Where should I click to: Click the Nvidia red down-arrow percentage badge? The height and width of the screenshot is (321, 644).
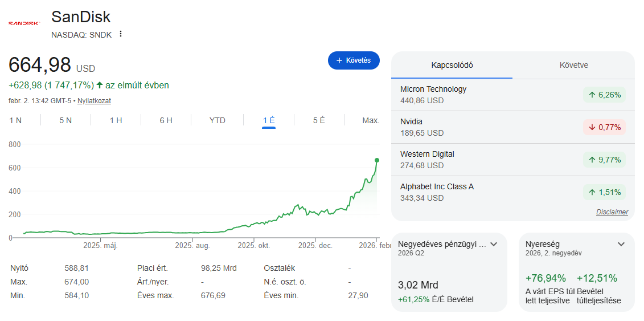click(604, 127)
